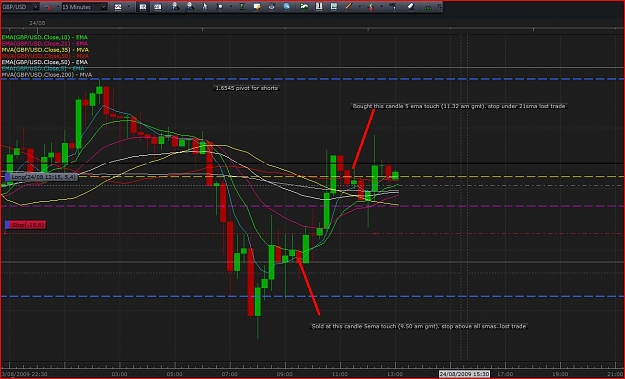
Task: Click the chart type icon
Action: 118,7
